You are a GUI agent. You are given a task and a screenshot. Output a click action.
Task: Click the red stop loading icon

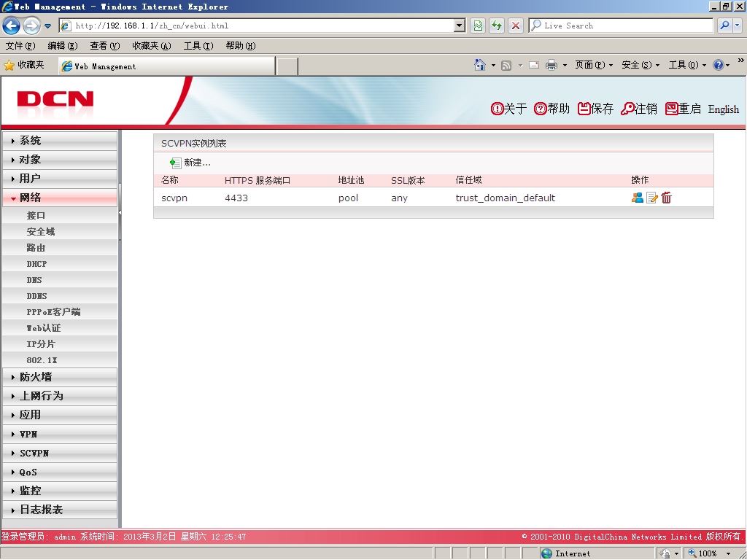(x=516, y=26)
